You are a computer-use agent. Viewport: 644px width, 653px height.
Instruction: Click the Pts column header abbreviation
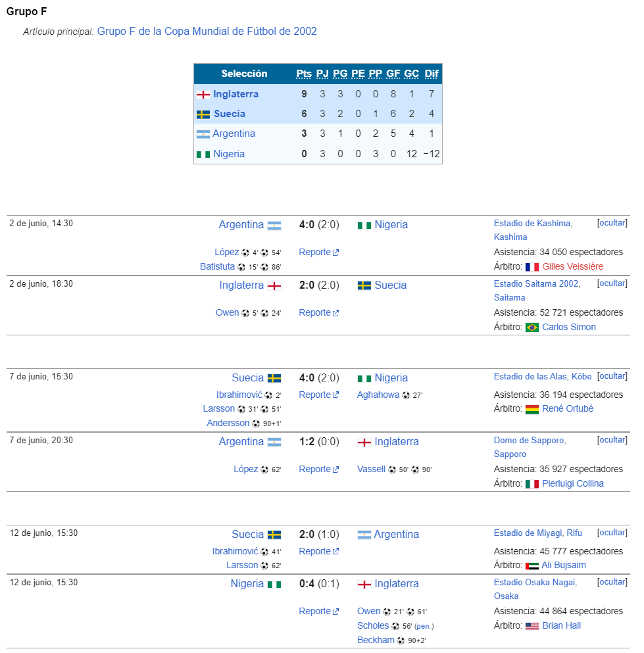pos(304,74)
